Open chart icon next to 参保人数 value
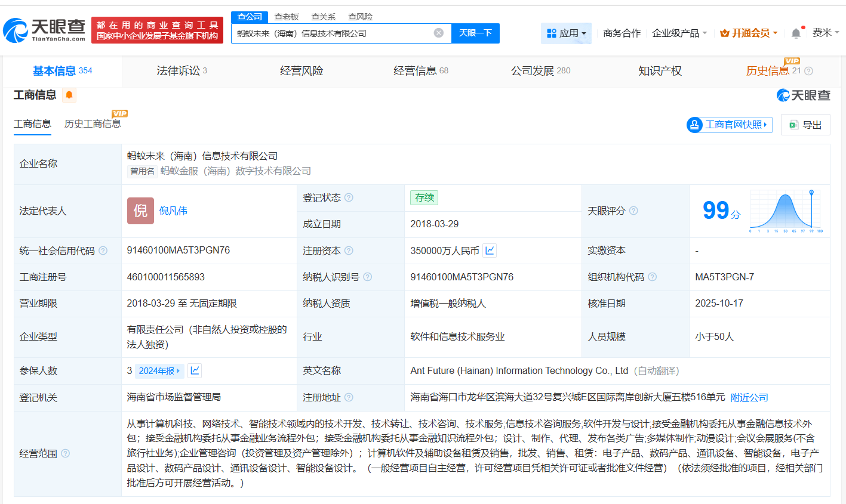Image resolution: width=846 pixels, height=504 pixels. click(195, 370)
